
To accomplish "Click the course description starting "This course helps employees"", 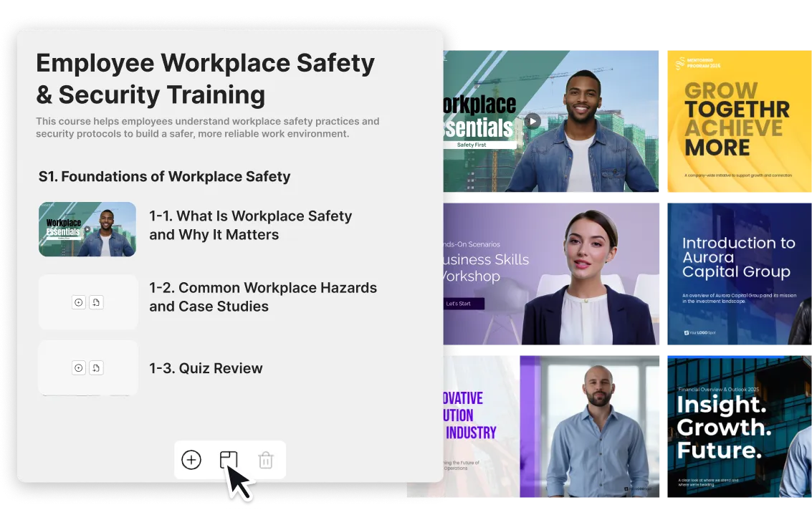I will [x=208, y=127].
